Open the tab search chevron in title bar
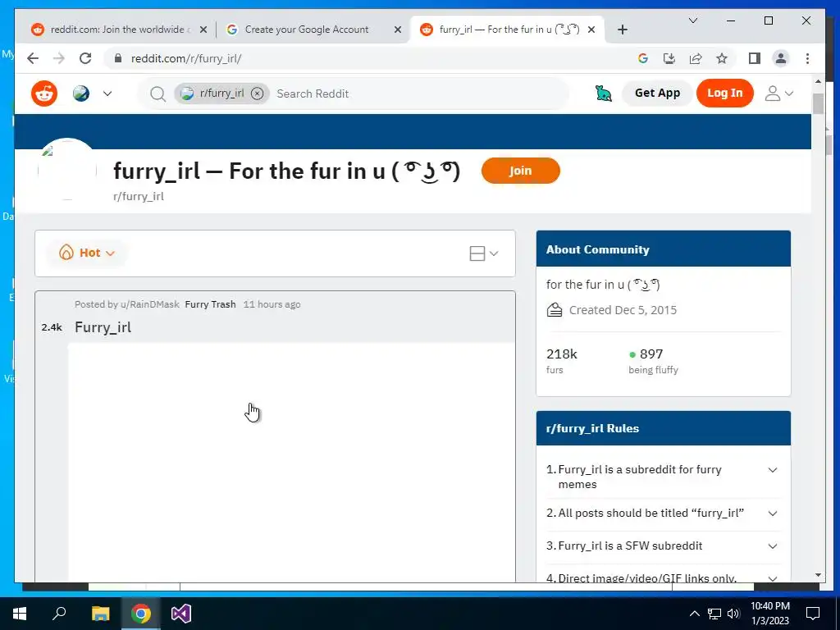Viewport: 840px width, 630px height. pyautogui.click(x=692, y=21)
